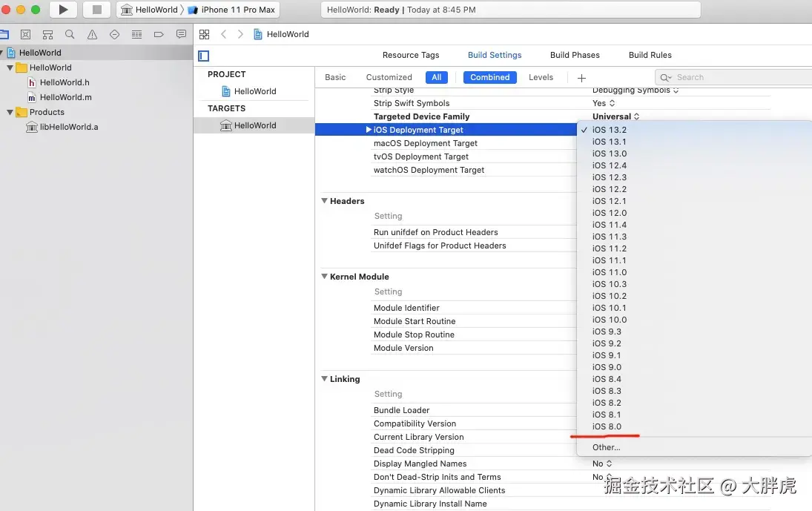Open the issue navigator warning icon

click(x=92, y=35)
